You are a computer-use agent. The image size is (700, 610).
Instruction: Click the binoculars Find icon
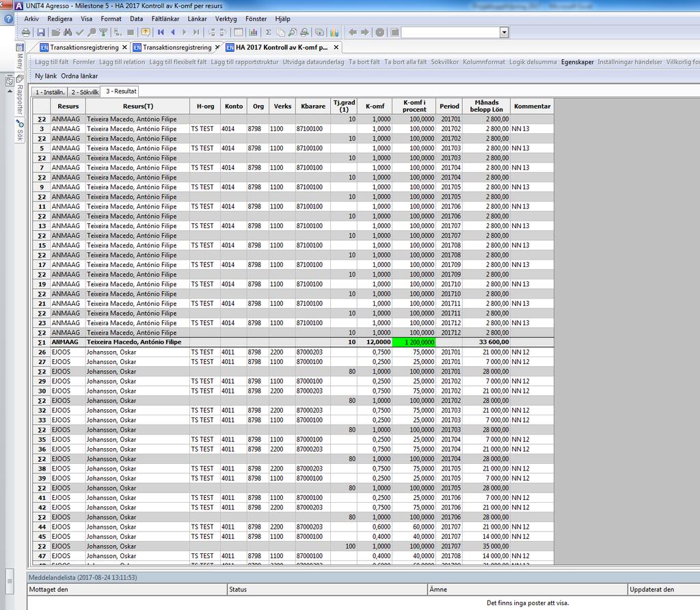(x=68, y=32)
